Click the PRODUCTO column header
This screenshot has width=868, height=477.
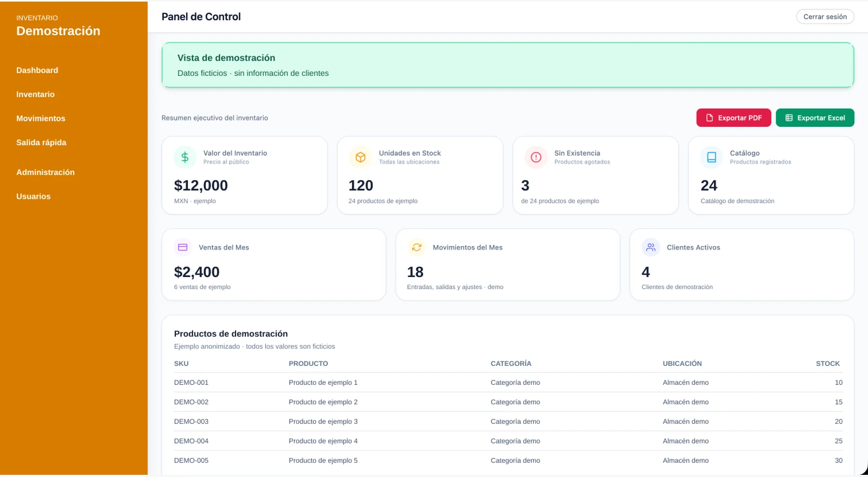pos(308,364)
